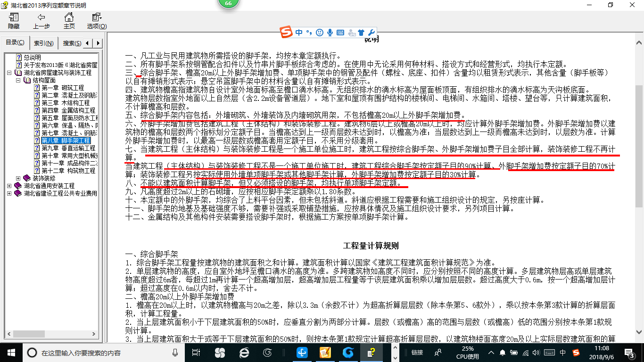Click the right tab scroll arrow
Viewport: 644px width, 362px height.
coord(98,43)
